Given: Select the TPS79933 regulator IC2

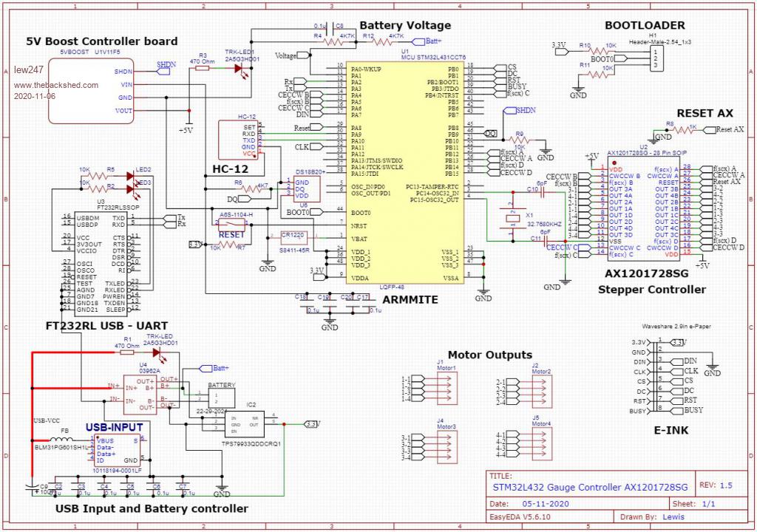Looking at the screenshot, I should pyautogui.click(x=251, y=423).
